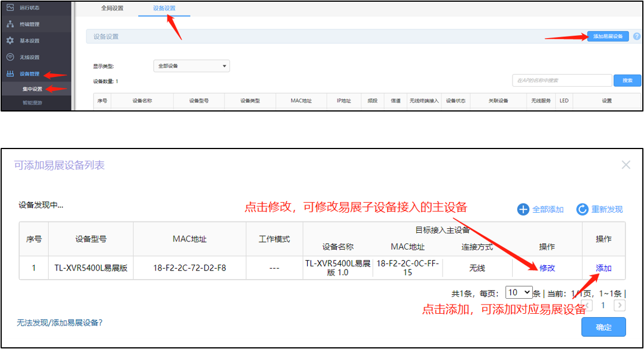Screen dimensions: 644x349
Task: Select the 设备设置 tab
Action: (x=164, y=8)
